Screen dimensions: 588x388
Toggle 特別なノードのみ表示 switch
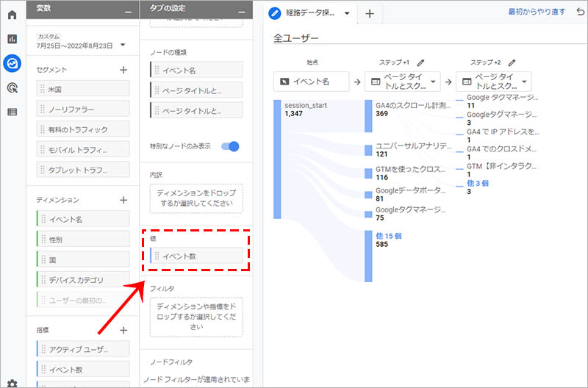point(230,146)
